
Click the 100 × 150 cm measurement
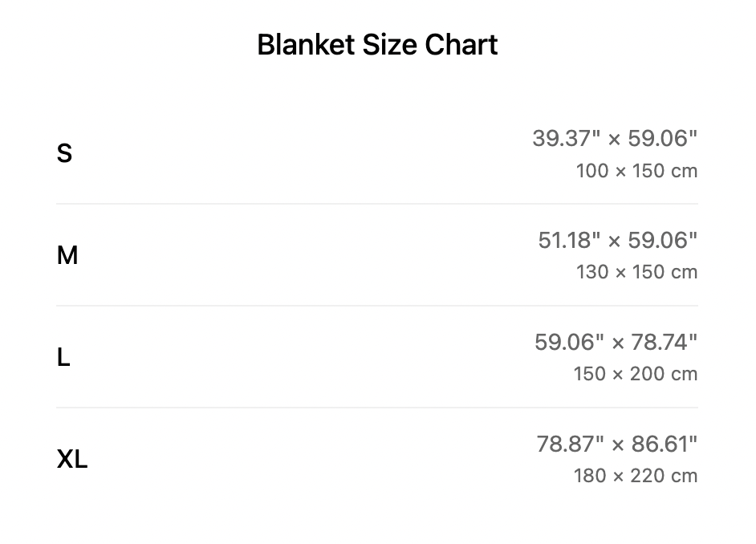point(636,171)
